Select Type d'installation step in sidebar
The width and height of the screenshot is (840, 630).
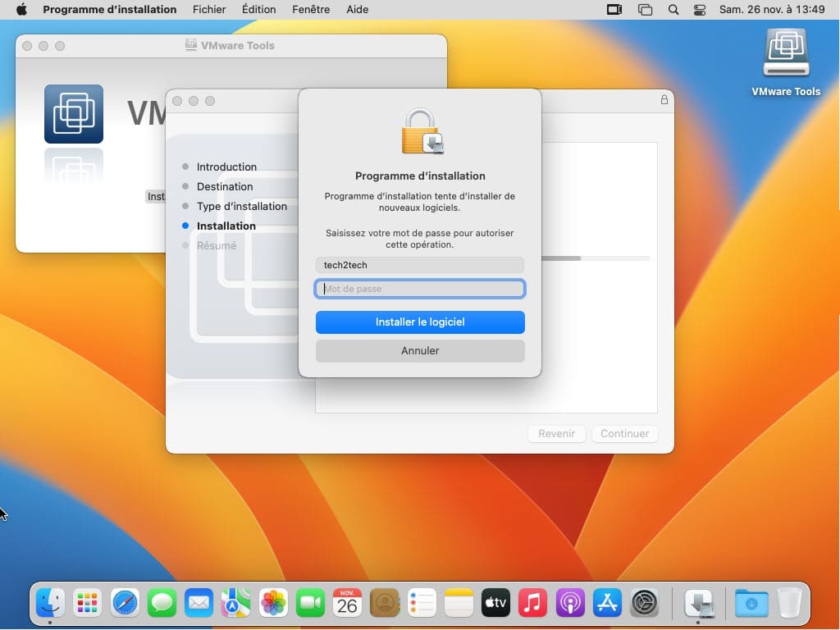(x=242, y=206)
